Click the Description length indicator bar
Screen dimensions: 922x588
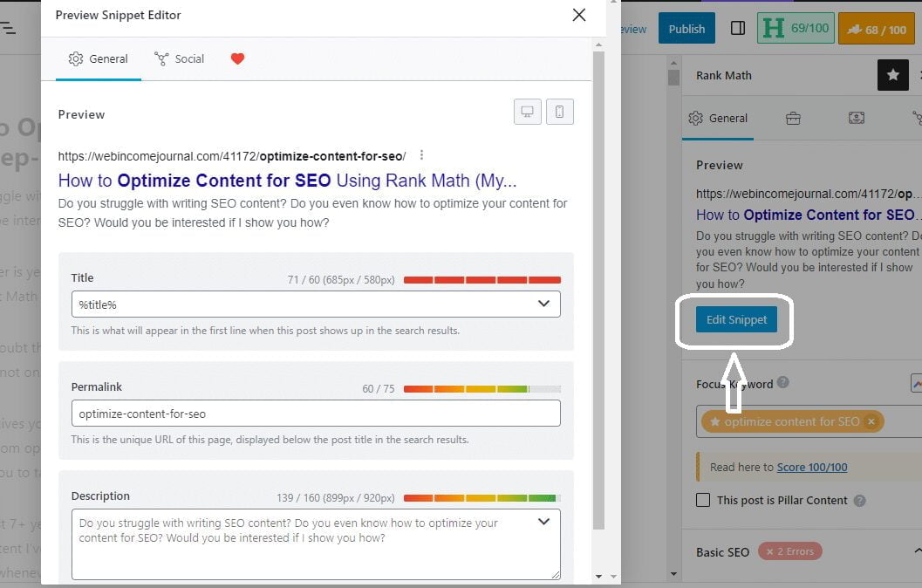482,498
